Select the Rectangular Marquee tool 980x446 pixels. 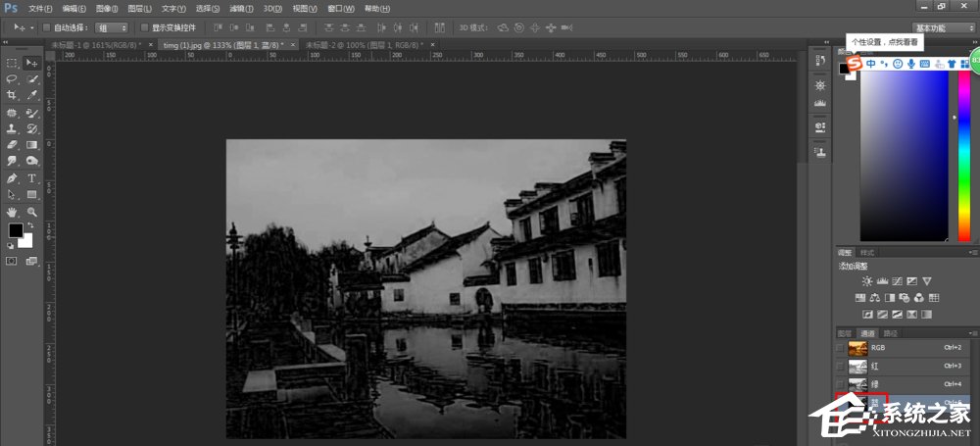12,63
